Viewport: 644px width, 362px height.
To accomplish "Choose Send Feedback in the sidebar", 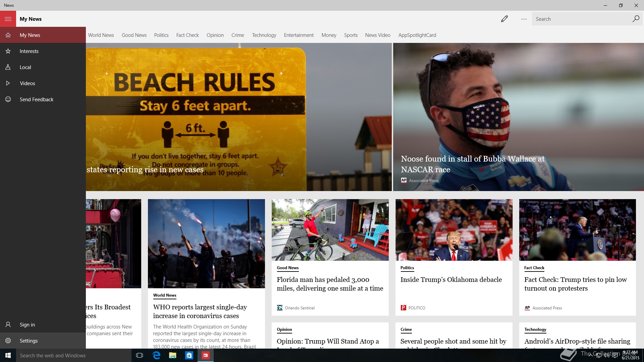I will pyautogui.click(x=43, y=100).
